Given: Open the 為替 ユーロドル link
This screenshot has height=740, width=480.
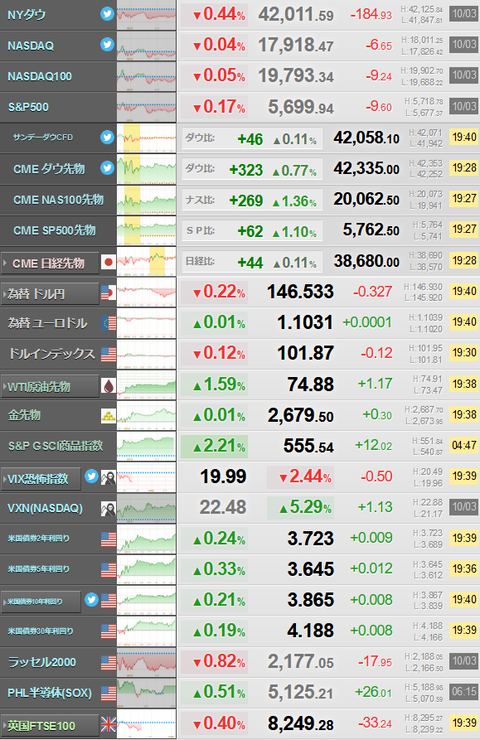Looking at the screenshot, I should tap(48, 323).
